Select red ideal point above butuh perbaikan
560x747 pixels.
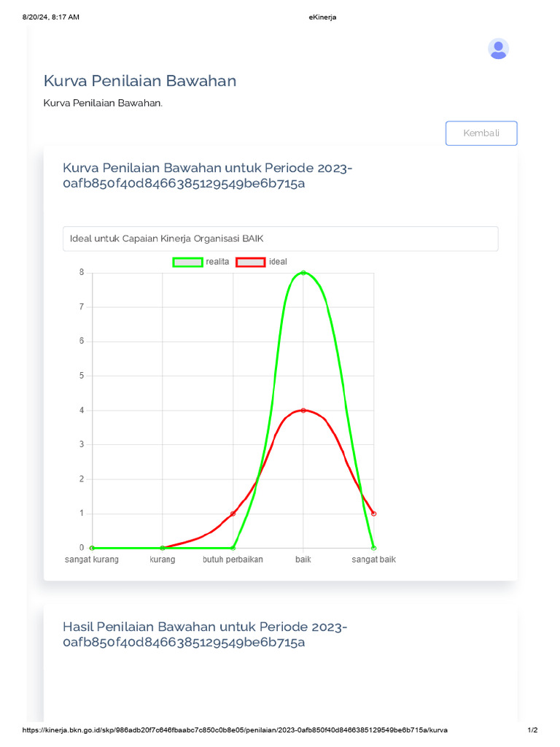[233, 514]
